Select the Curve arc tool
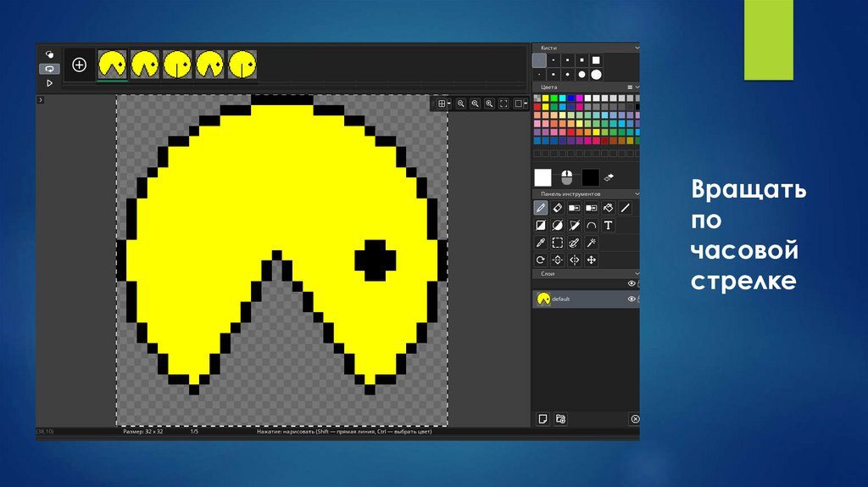The width and height of the screenshot is (868, 487). point(591,225)
